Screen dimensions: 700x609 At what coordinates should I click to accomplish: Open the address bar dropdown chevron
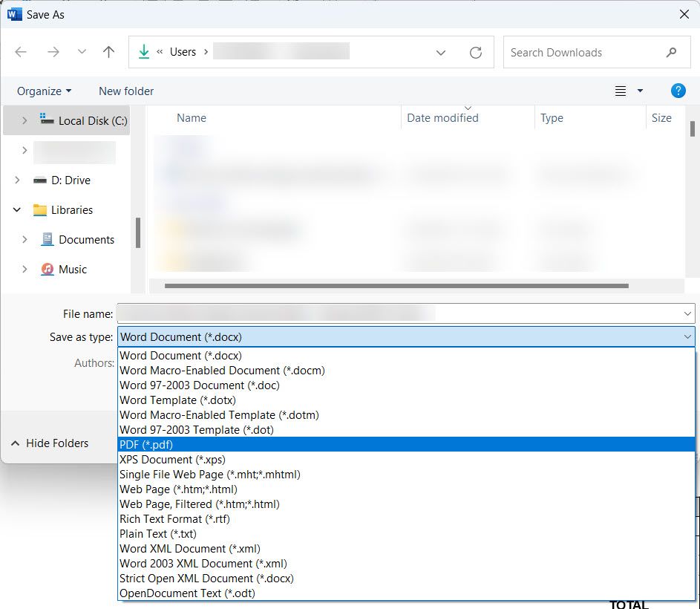tap(440, 52)
